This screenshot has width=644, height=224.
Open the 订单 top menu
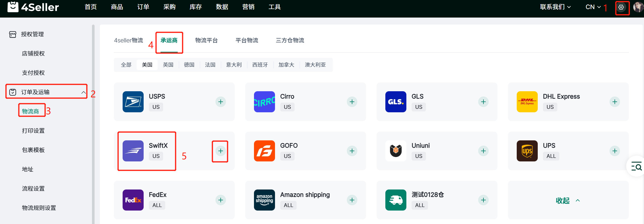click(x=143, y=7)
